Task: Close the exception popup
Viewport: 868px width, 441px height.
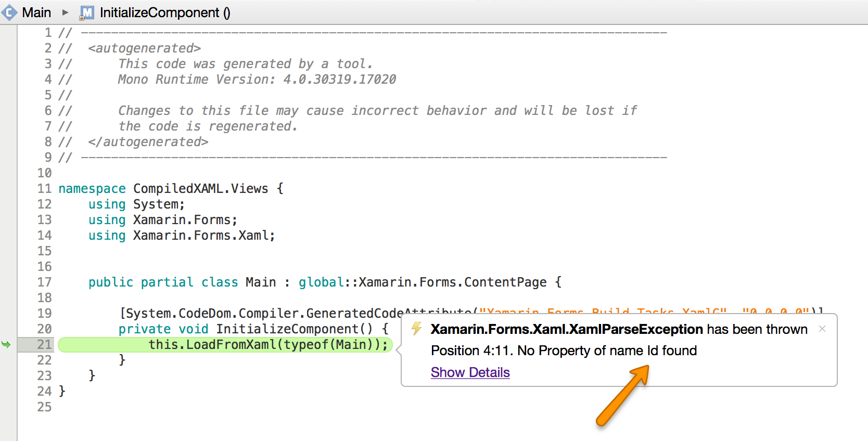Action: click(x=822, y=329)
